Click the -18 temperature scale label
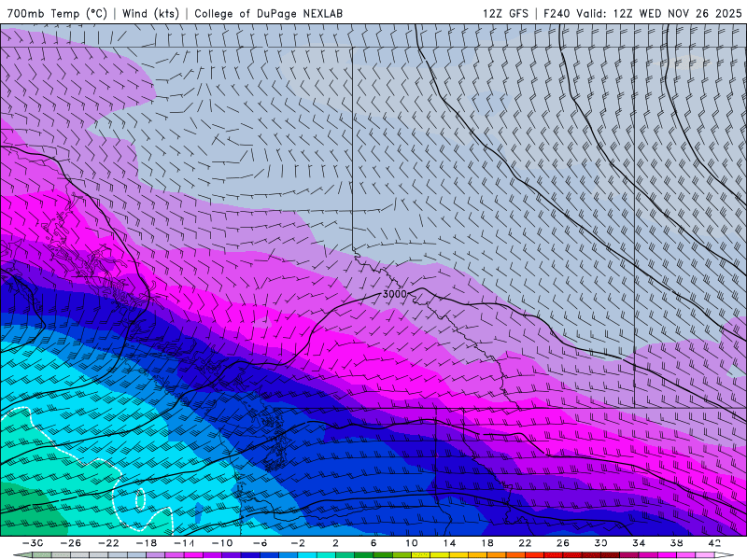This screenshot has width=747, height=560. click(147, 543)
